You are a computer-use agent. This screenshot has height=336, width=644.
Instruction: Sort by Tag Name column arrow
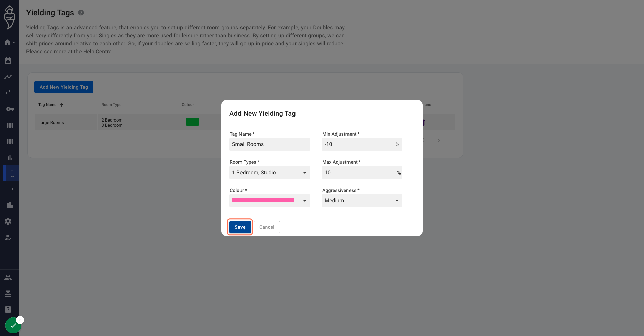pos(62,105)
